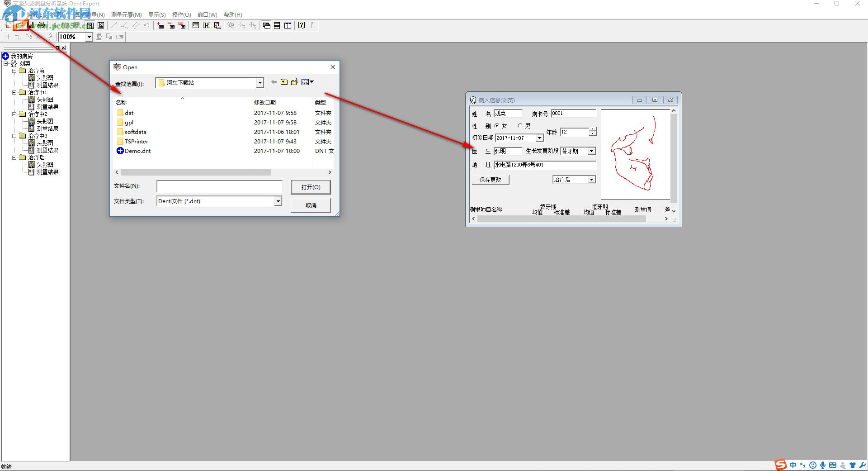Select the Demo.dnt file
This screenshot has width=868, height=471.
pyautogui.click(x=134, y=151)
